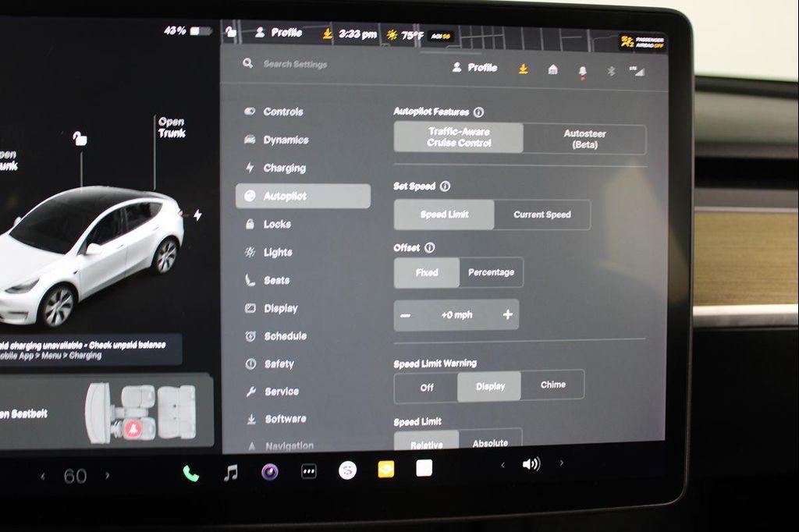The height and width of the screenshot is (532, 799).
Task: Select the Autopilot gear icon
Action: (250, 196)
